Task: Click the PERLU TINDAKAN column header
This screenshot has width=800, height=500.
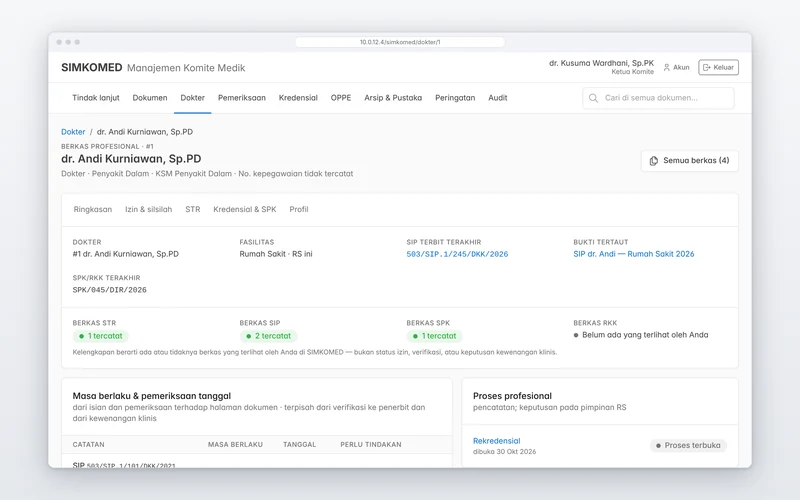Action: coord(371,445)
